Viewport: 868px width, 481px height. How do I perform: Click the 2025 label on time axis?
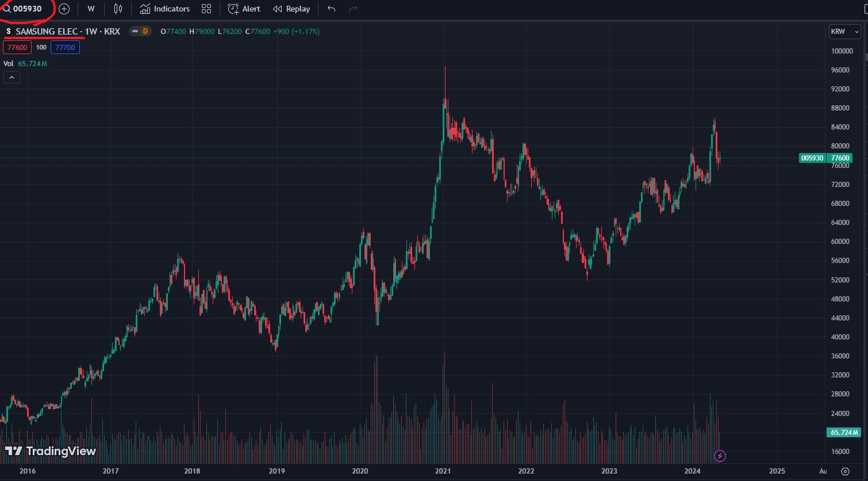[777, 471]
